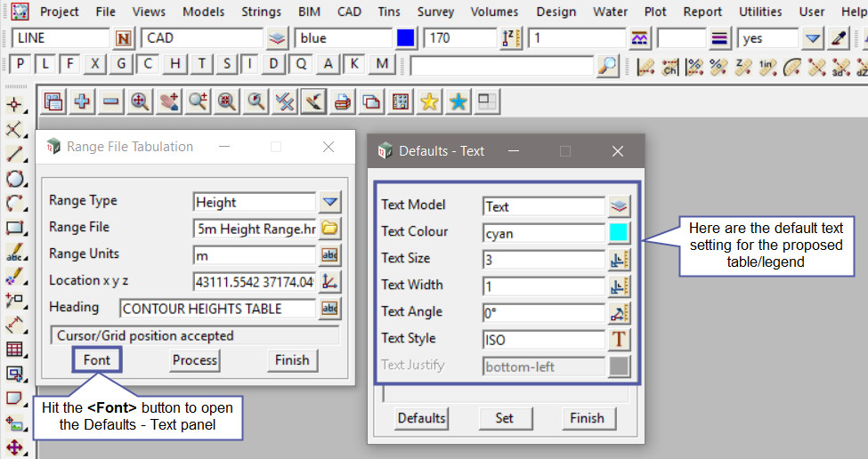Click the Range File folder browse icon
Image resolution: width=868 pixels, height=459 pixels.
click(330, 229)
